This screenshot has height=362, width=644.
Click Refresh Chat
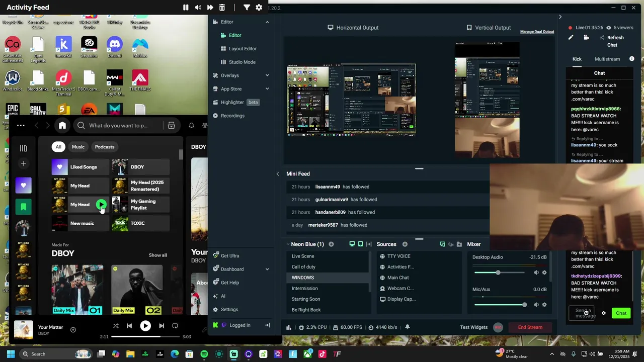coord(612,41)
